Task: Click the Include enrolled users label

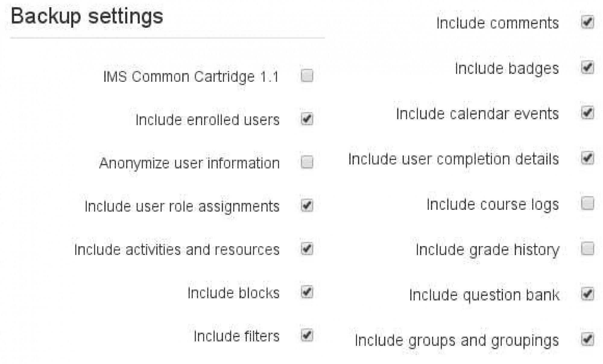Action: coord(207,120)
